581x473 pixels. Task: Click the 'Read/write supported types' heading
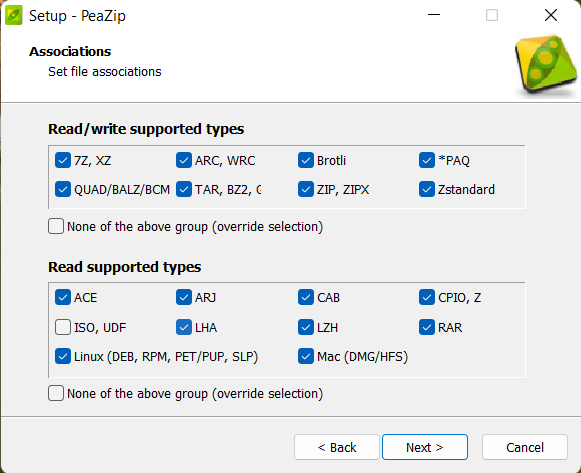[x=146, y=129]
